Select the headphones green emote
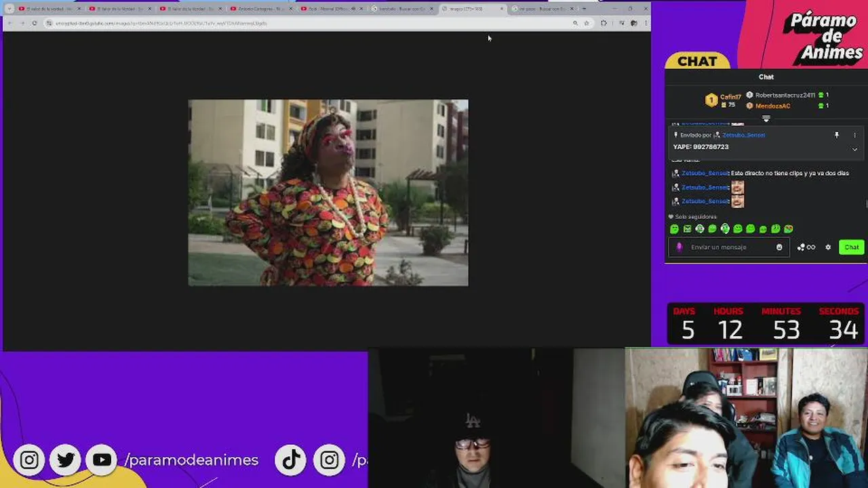Viewport: 868px width, 488px height. click(725, 229)
